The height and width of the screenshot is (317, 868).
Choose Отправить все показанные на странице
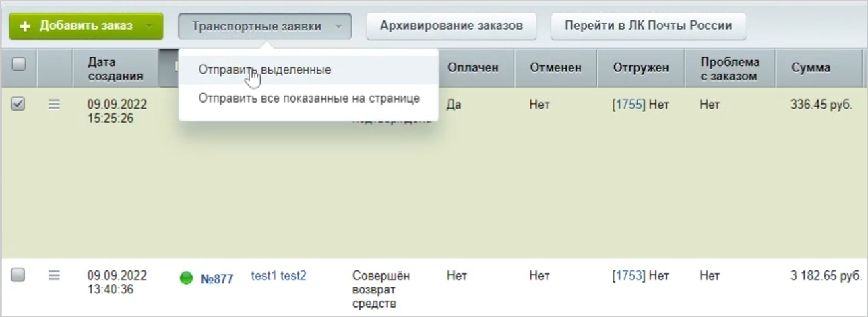click(x=309, y=98)
